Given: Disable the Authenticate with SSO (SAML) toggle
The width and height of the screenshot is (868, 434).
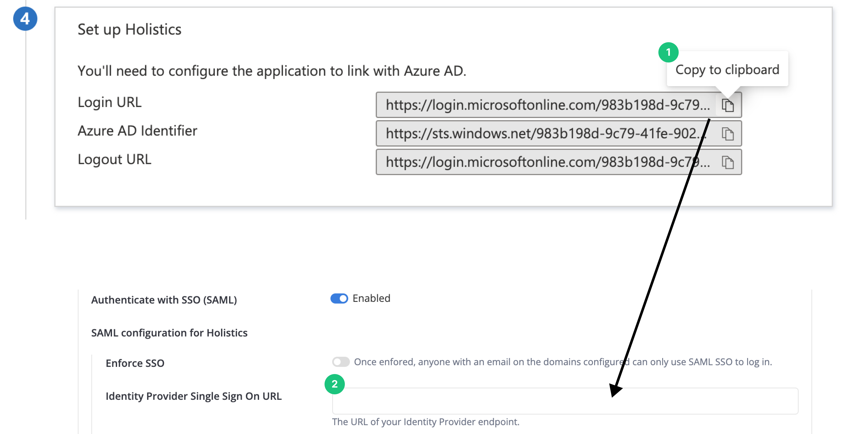Looking at the screenshot, I should click(339, 298).
